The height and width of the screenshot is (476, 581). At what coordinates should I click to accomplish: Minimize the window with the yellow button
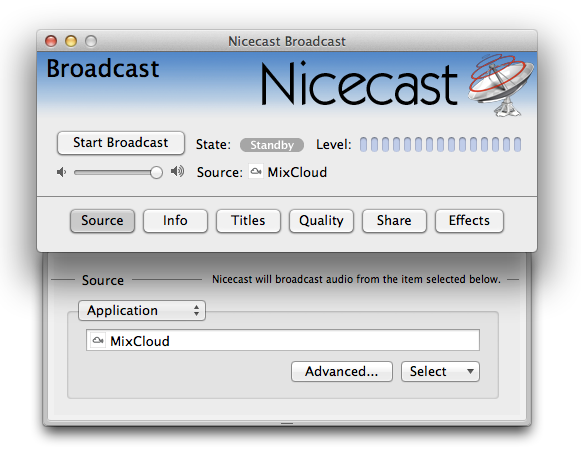click(x=71, y=41)
